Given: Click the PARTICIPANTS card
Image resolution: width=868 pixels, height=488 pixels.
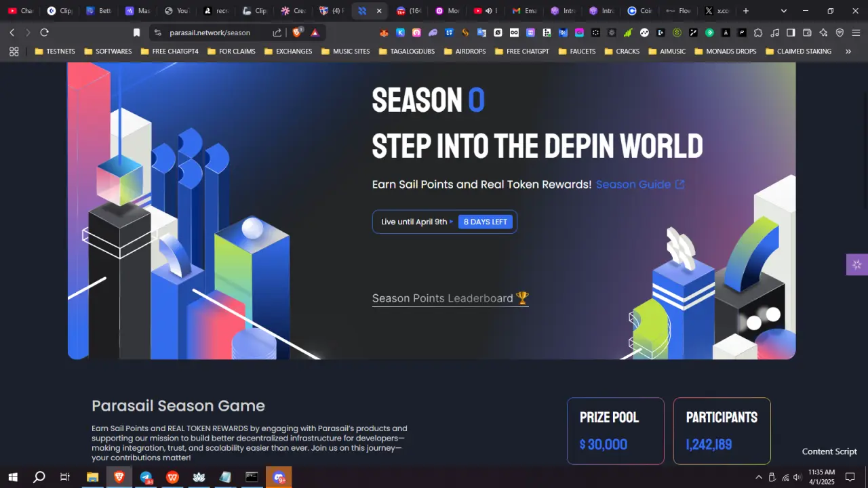Looking at the screenshot, I should (722, 431).
